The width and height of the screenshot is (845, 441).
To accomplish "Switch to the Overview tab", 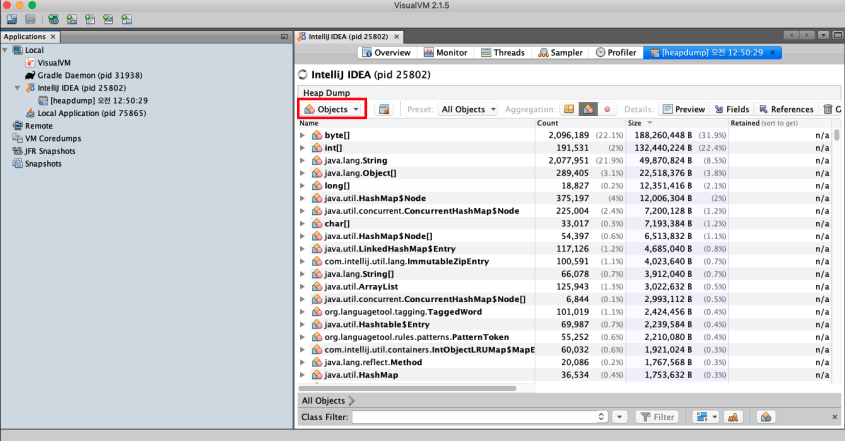I will click(x=386, y=52).
